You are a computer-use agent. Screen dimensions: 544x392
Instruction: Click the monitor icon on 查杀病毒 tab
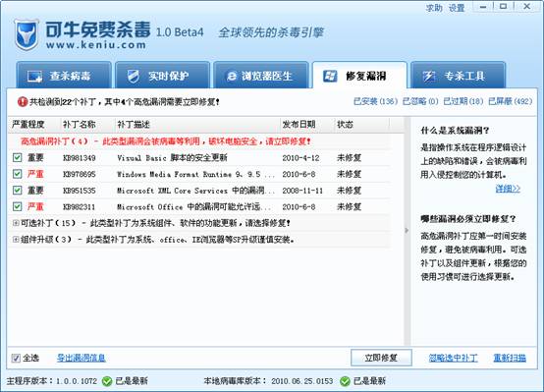click(x=34, y=76)
